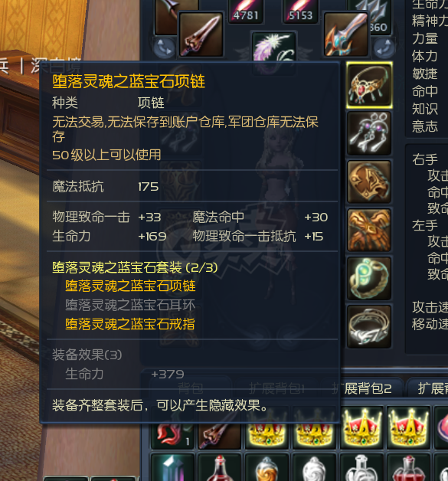Click the blue crystal inventory item

[x=172, y=468]
